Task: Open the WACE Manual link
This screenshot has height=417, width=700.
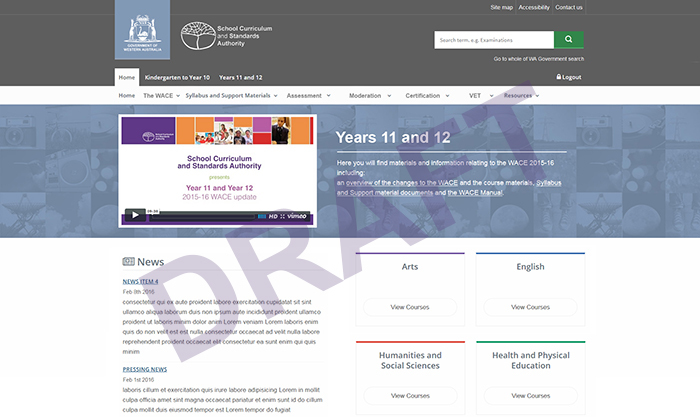Action: click(x=475, y=192)
